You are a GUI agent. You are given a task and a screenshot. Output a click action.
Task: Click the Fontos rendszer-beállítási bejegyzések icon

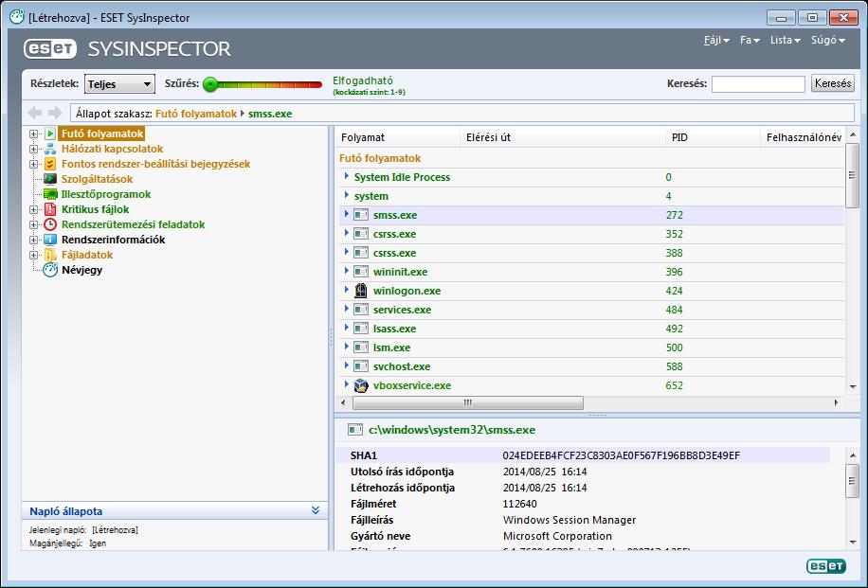(50, 164)
